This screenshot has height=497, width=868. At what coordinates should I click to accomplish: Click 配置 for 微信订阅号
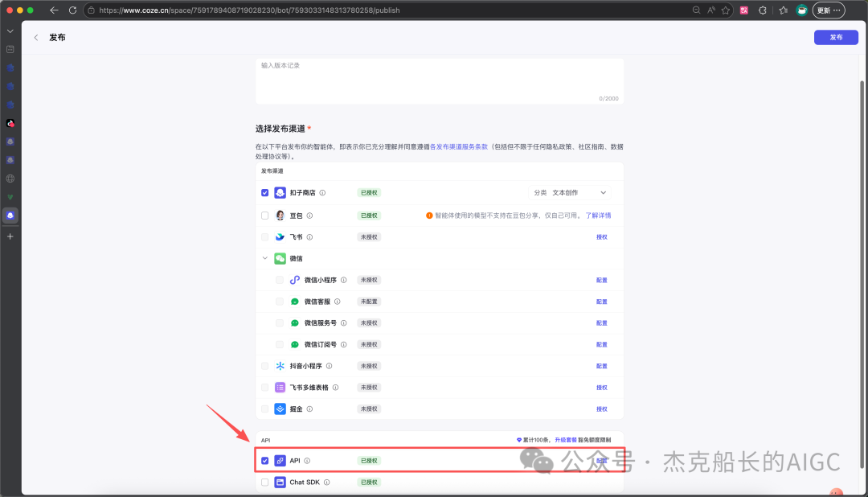[602, 345]
